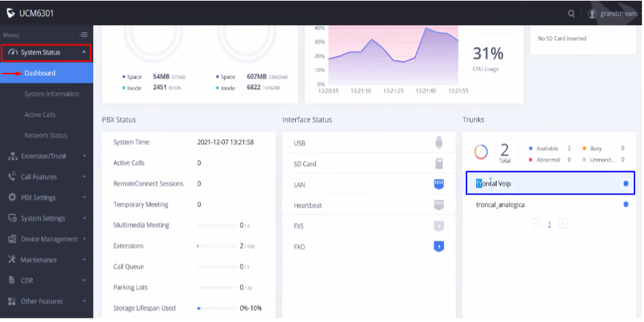Click the Multimedia Meeting progress bar
The height and width of the screenshot is (322, 644).
coord(216,225)
